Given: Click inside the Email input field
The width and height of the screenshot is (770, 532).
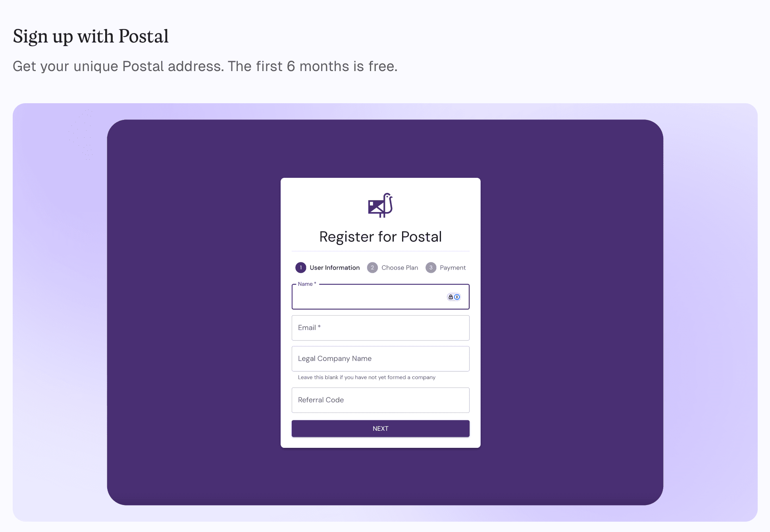Looking at the screenshot, I should point(380,328).
